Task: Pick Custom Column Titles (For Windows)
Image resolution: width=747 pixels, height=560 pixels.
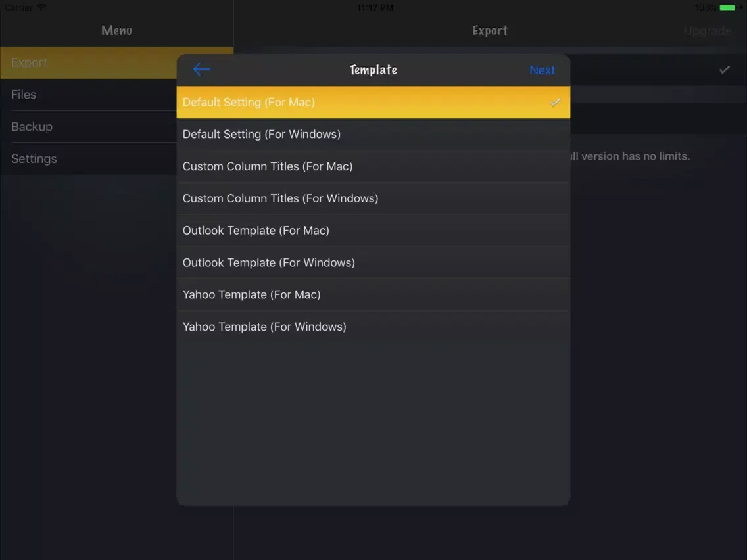Action: pos(373,198)
